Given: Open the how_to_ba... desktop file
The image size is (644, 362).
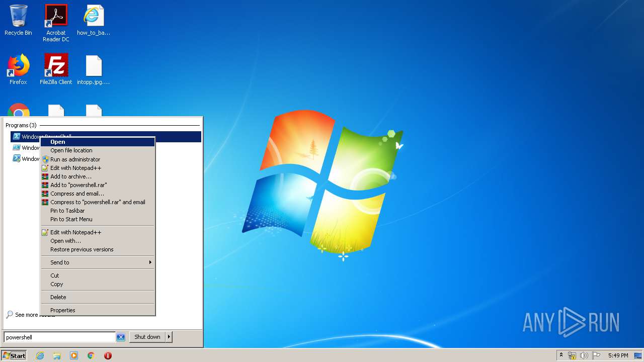Looking at the screenshot, I should point(94,20).
